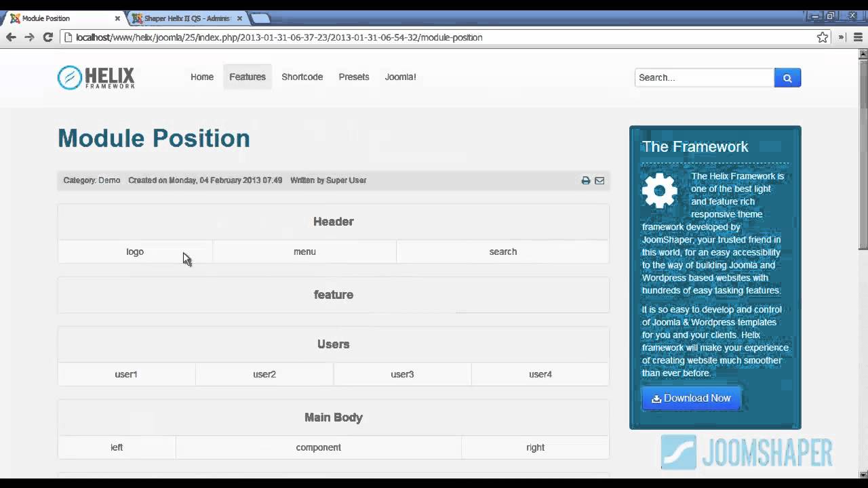The image size is (868, 488).
Task: Click the 'left' position cell
Action: pyautogui.click(x=117, y=447)
